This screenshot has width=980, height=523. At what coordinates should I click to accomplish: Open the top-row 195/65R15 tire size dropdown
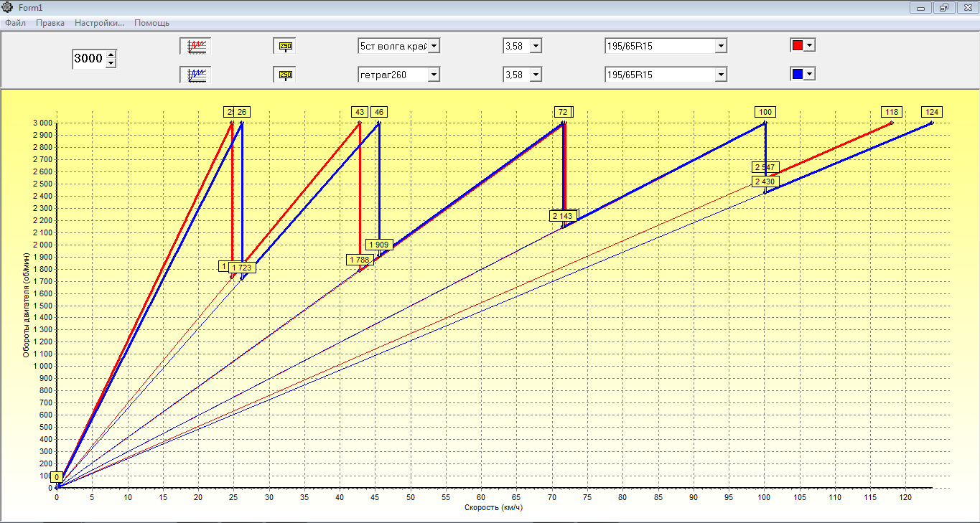721,46
